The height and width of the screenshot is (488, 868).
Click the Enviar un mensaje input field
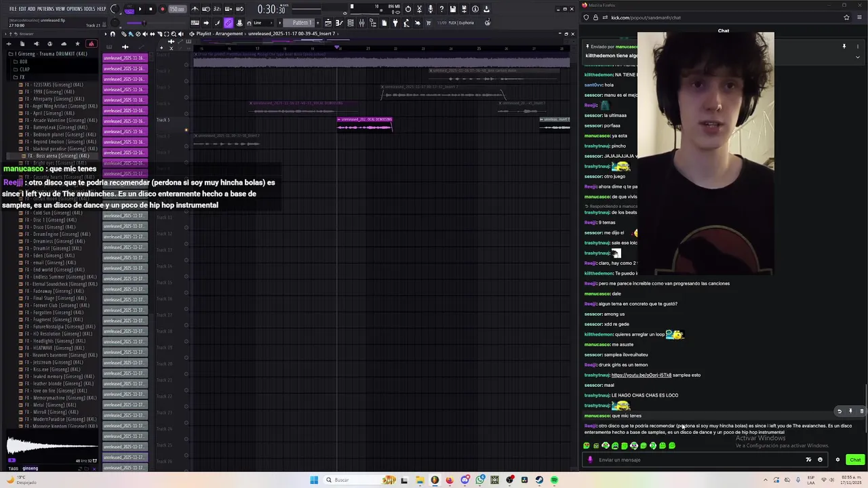[x=705, y=460]
